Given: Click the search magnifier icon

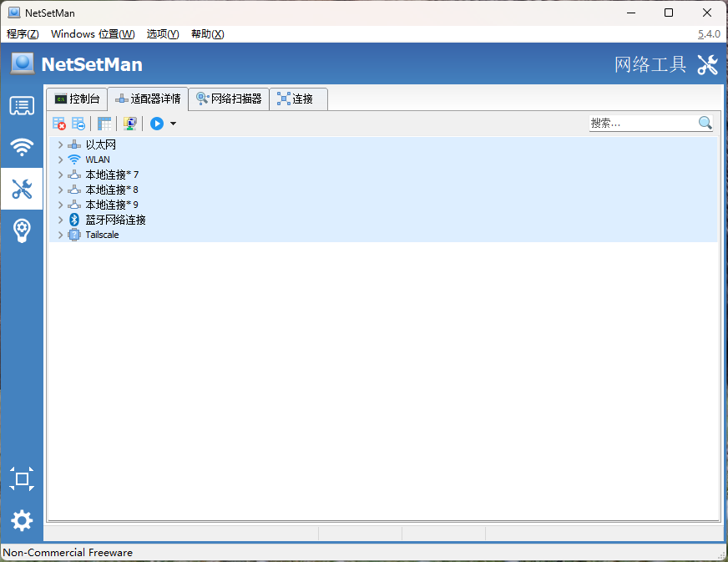Looking at the screenshot, I should [x=705, y=123].
